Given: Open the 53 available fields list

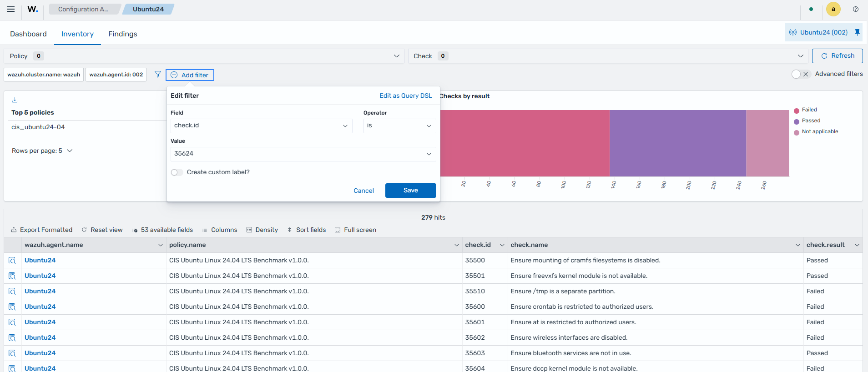Looking at the screenshot, I should pyautogui.click(x=162, y=230).
